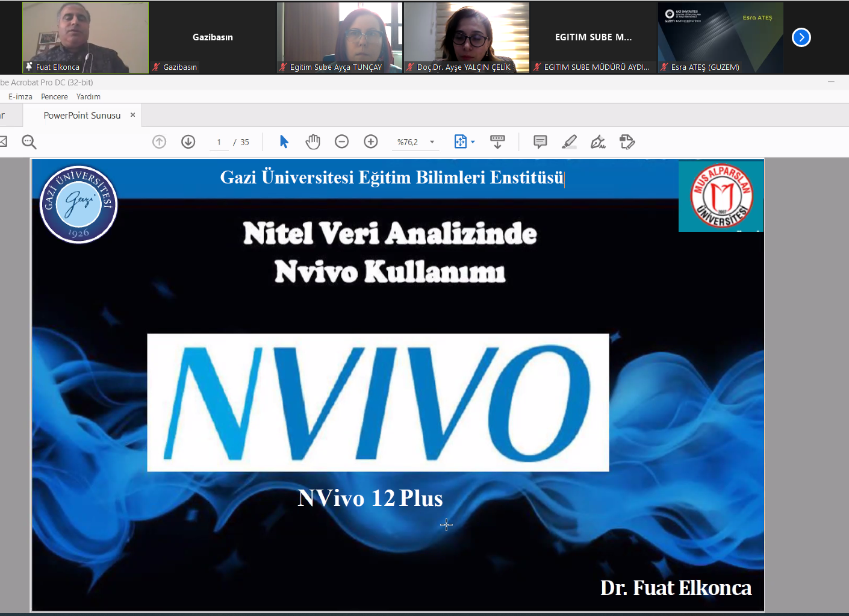Select Esra ATEŞ (GUZEM) participant tile
This screenshot has height=616, width=849.
tap(721, 37)
